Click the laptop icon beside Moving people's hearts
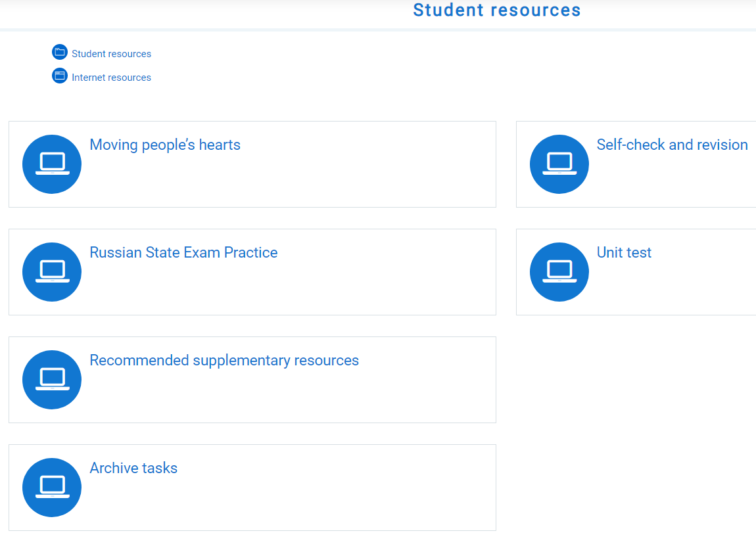 51,164
